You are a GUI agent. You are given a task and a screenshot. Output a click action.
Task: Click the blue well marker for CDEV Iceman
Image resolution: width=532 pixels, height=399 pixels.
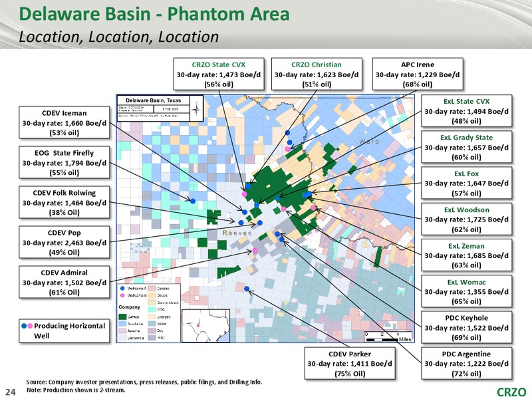[245, 212]
